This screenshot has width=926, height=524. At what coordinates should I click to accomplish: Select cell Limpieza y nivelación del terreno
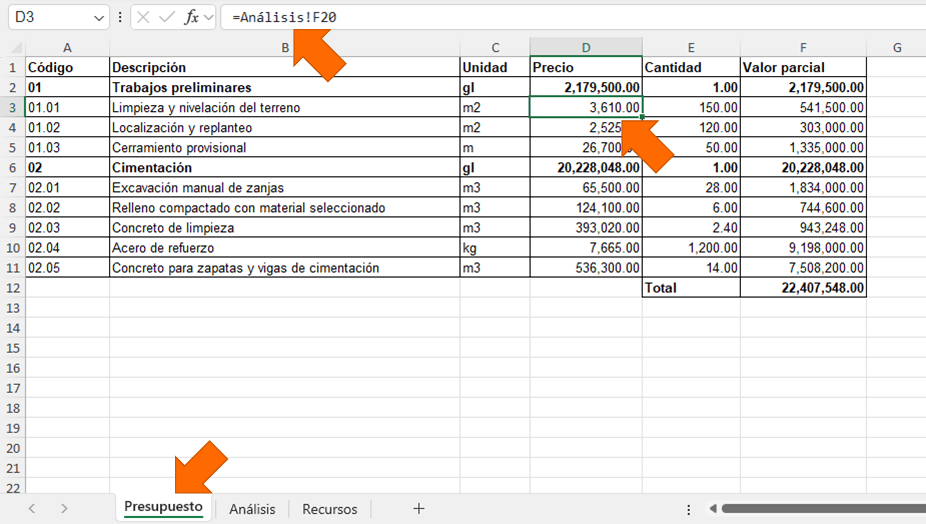(285, 108)
